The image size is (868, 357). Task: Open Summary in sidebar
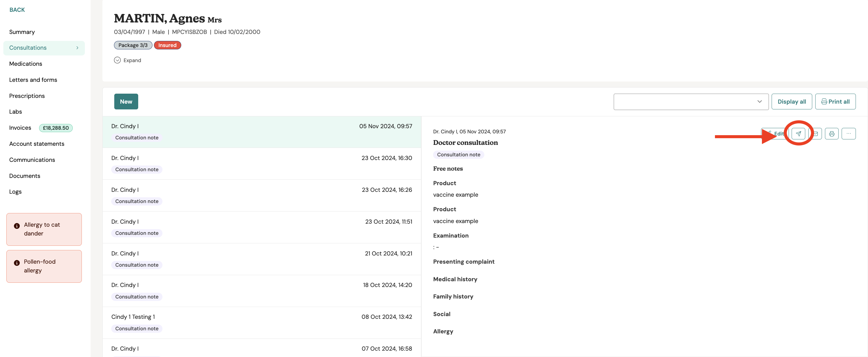22,32
